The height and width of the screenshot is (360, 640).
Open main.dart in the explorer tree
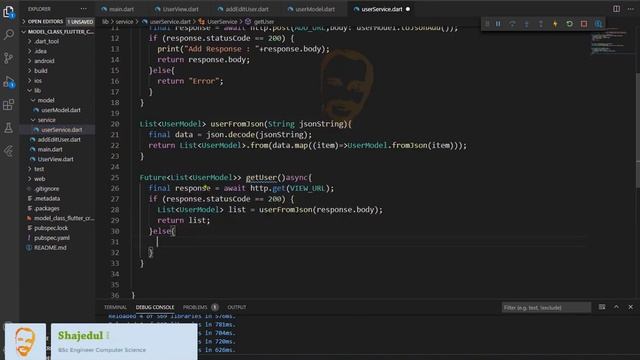50,149
